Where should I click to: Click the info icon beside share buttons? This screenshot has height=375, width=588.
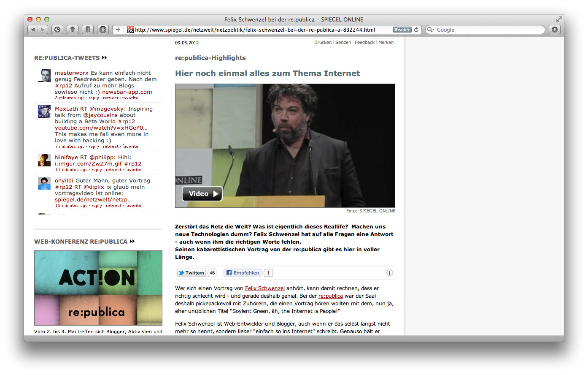[390, 273]
